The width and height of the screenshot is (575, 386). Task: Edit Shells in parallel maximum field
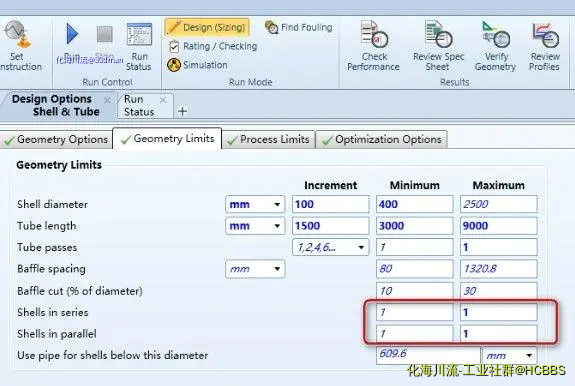click(499, 334)
